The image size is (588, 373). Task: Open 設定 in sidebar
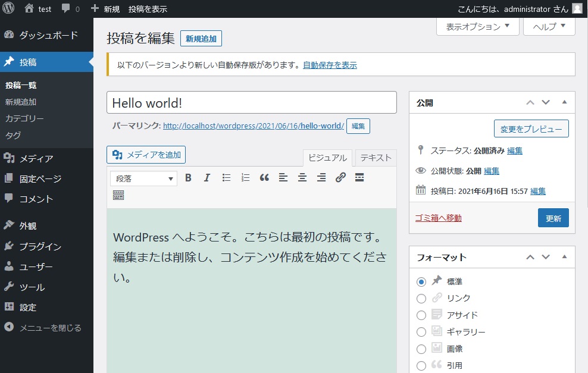[46, 308]
